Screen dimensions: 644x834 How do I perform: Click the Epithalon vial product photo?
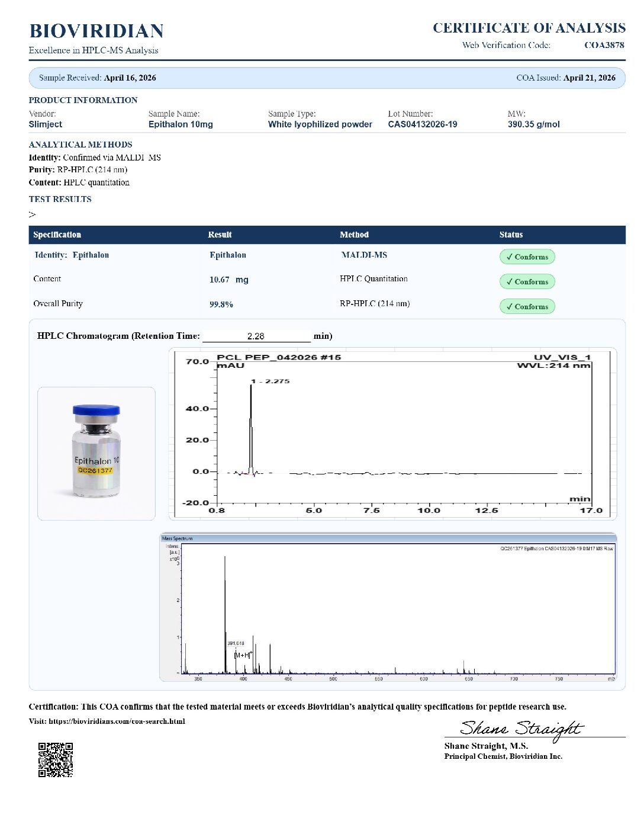[x=96, y=454]
